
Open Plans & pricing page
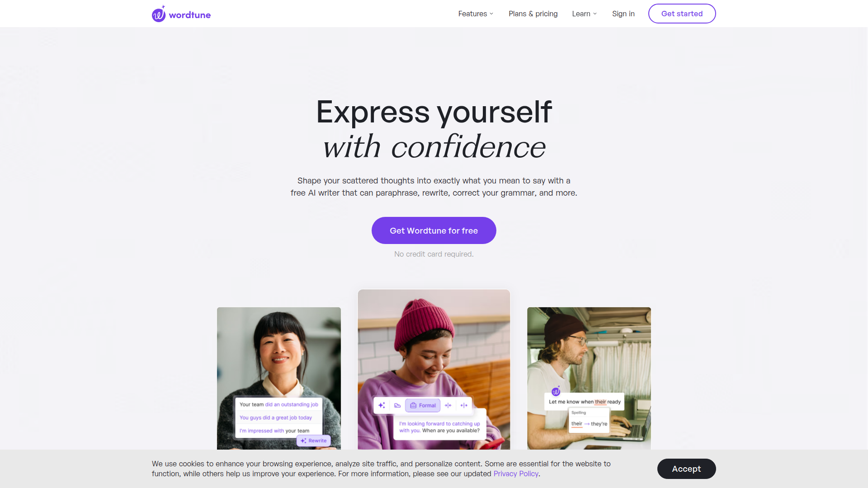[x=533, y=14]
